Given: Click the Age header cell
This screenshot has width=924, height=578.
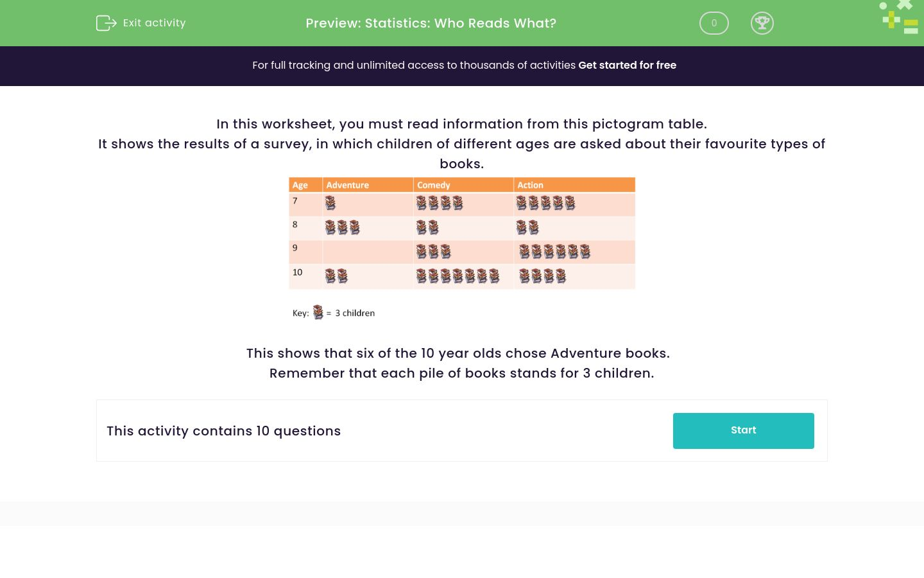Looking at the screenshot, I should pyautogui.click(x=300, y=185).
